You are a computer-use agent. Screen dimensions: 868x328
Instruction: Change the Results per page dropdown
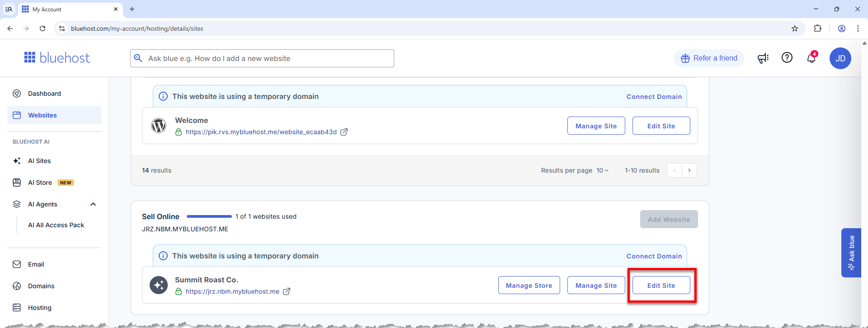click(x=603, y=170)
